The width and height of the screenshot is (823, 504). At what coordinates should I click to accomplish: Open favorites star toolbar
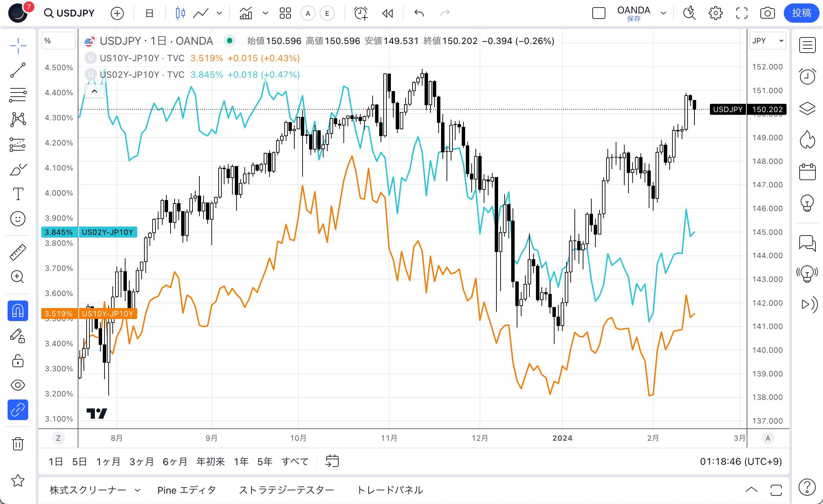18,481
